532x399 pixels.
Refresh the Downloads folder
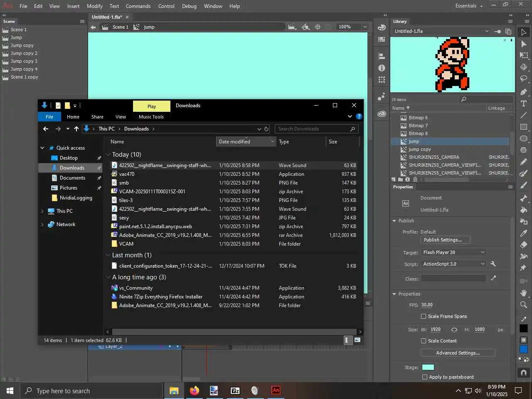point(266,129)
